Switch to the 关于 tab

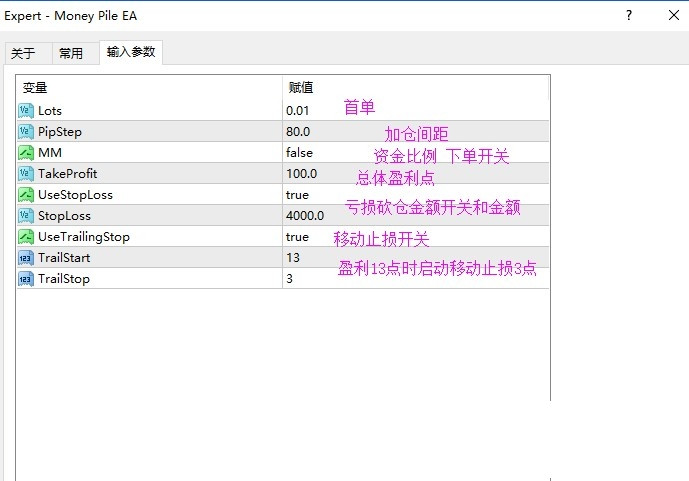point(23,54)
